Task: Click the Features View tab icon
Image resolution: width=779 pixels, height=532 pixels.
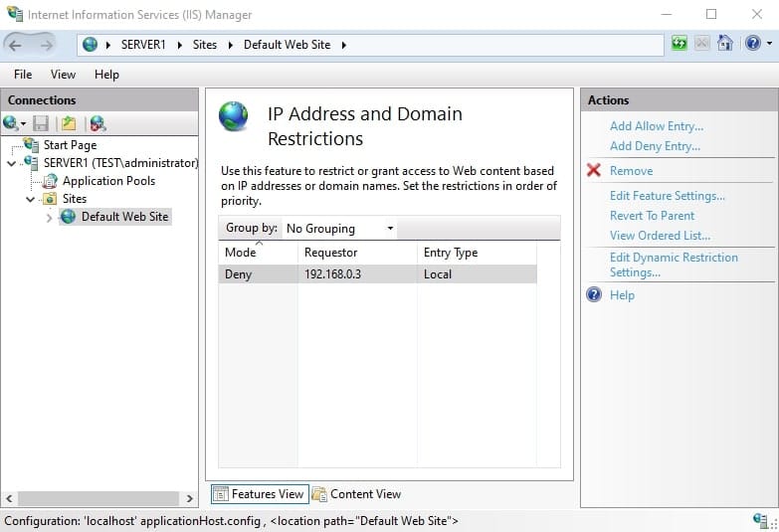Action: coord(221,494)
